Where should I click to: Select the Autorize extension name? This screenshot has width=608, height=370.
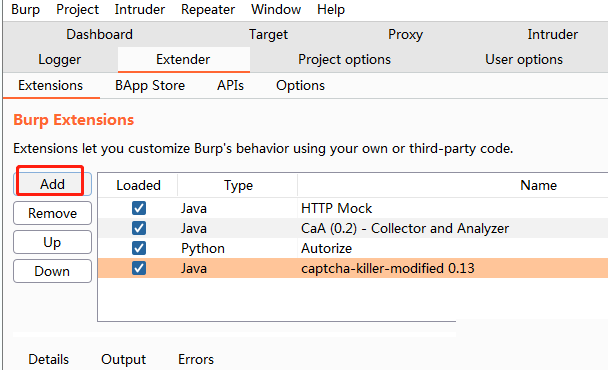[326, 248]
